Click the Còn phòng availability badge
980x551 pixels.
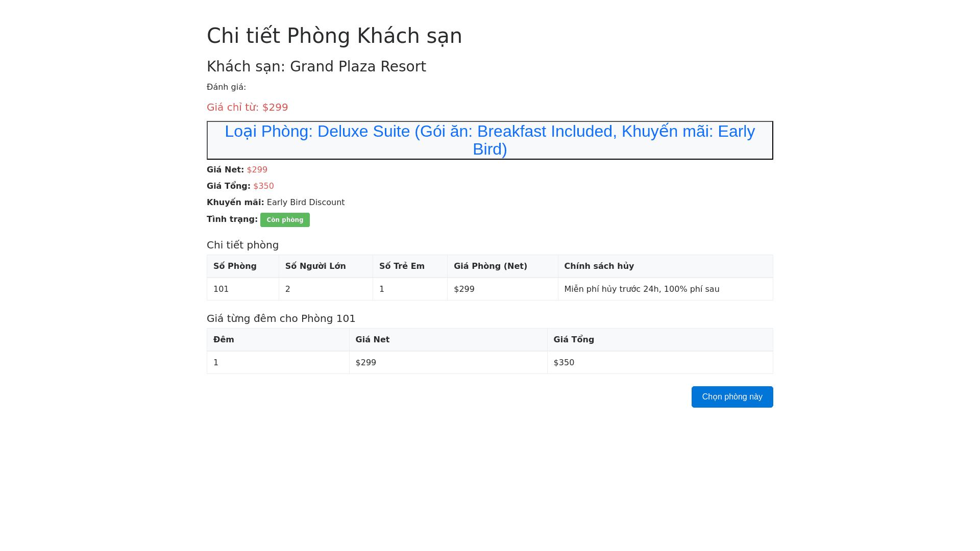285,220
